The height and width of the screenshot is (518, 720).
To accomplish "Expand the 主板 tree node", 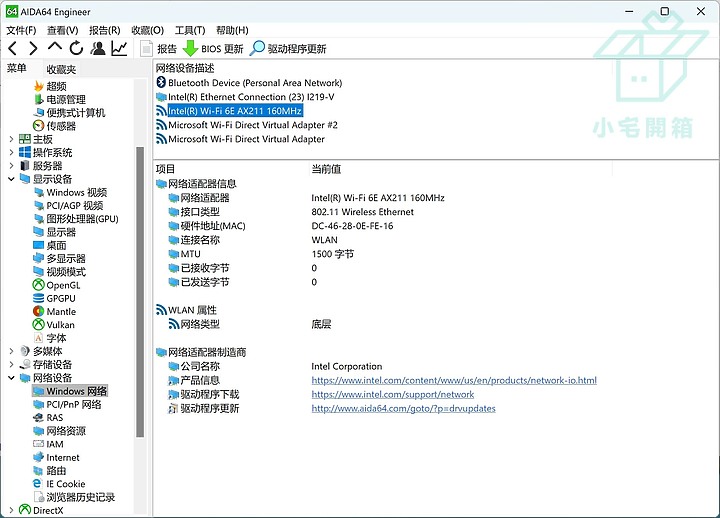I will pyautogui.click(x=11, y=139).
